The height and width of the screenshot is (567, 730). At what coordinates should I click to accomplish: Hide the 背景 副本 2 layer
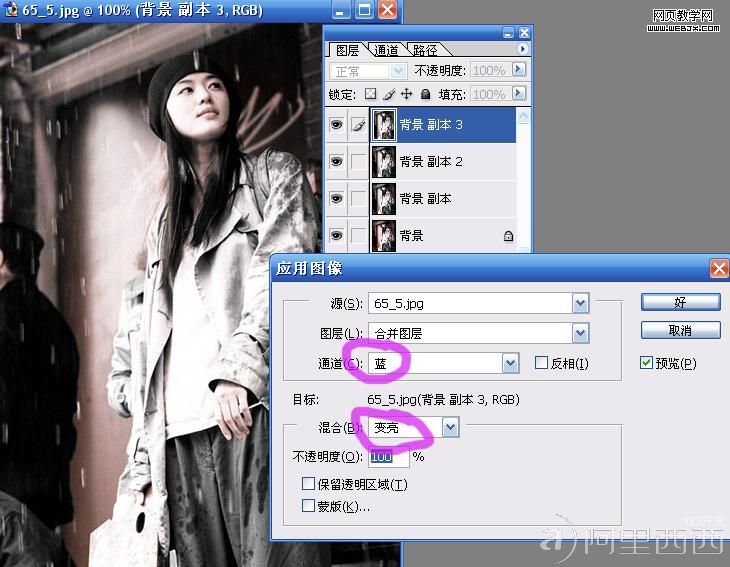[x=337, y=162]
